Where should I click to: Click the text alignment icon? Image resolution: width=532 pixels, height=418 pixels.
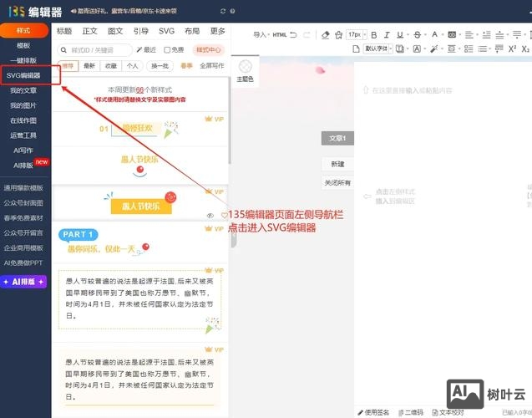(x=469, y=34)
